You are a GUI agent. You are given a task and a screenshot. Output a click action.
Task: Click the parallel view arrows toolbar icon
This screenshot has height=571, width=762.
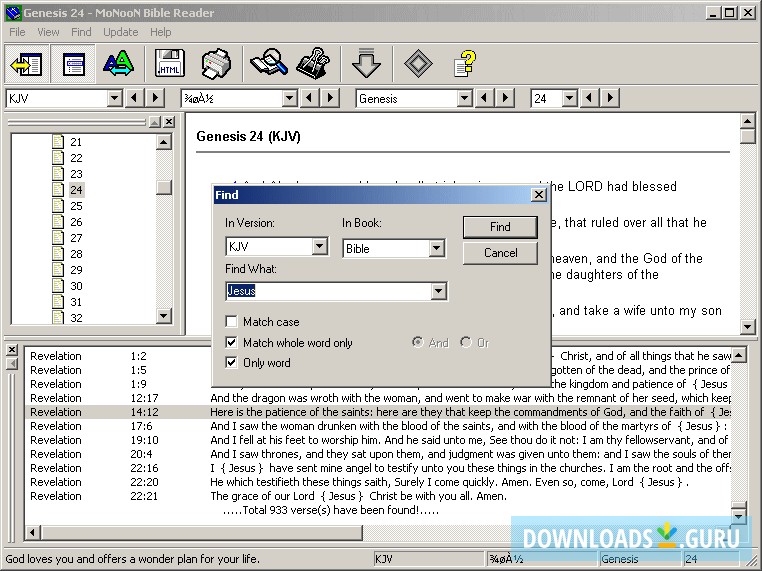coord(27,64)
